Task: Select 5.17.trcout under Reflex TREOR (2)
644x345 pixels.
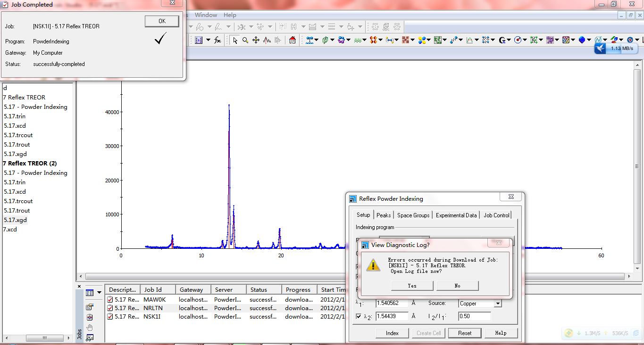Action: pyautogui.click(x=18, y=201)
